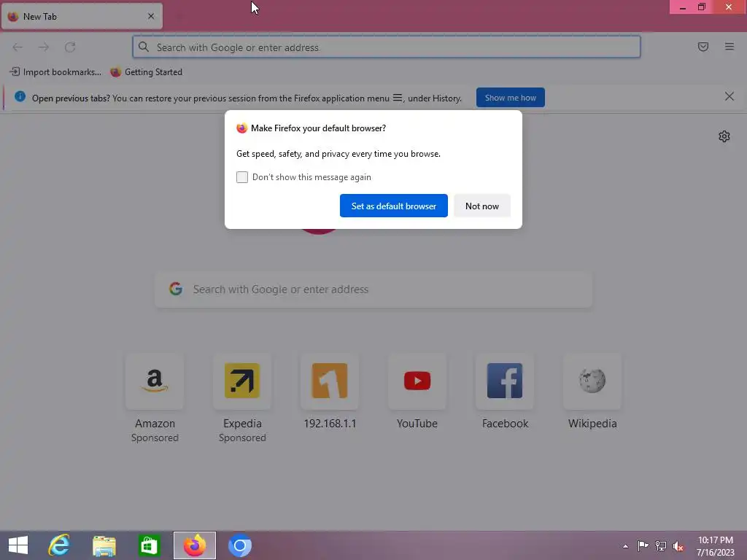Click the Show me how button
The width and height of the screenshot is (747, 560).
pos(510,98)
